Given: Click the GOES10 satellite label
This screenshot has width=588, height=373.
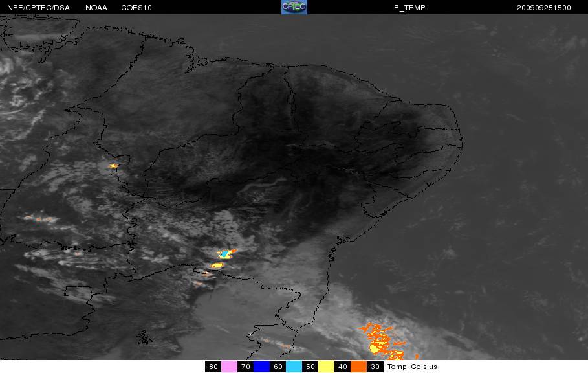Looking at the screenshot, I should coord(136,8).
